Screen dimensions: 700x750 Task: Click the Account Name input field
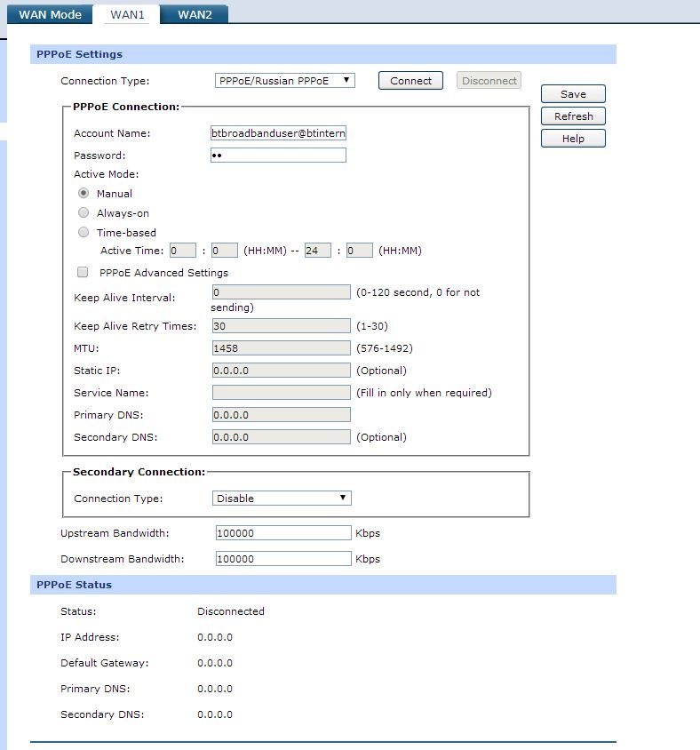tap(278, 133)
